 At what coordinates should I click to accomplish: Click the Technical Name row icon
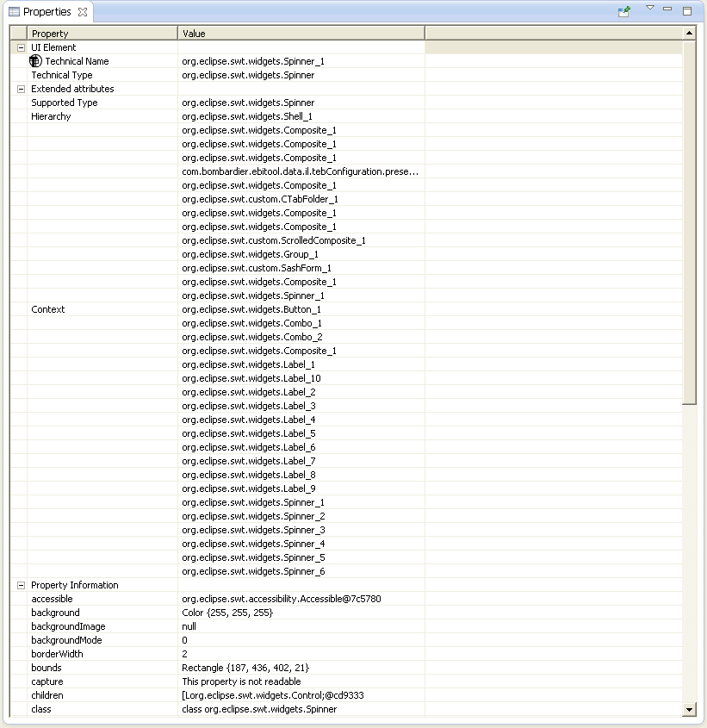click(x=35, y=61)
